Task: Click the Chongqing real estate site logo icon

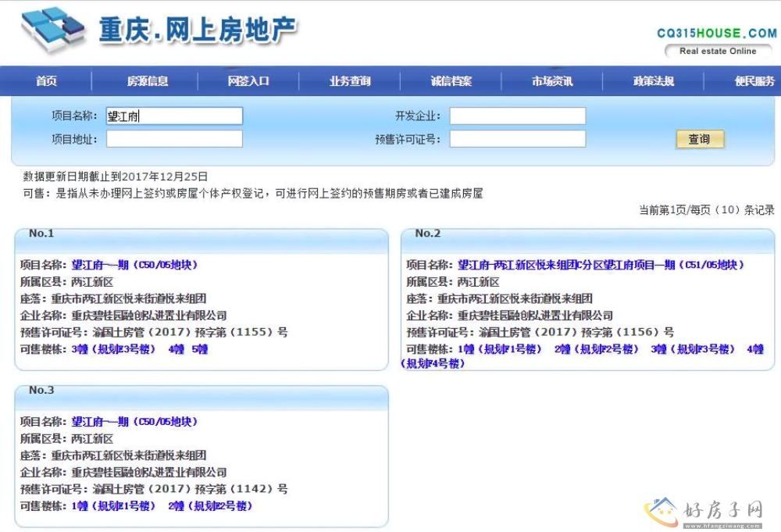Action: [x=53, y=30]
